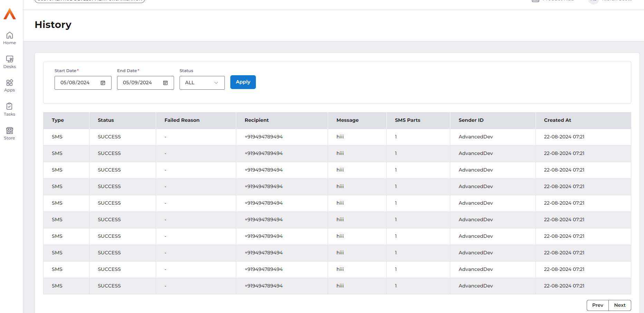Open the 'hiii' message in last row

tap(340, 286)
